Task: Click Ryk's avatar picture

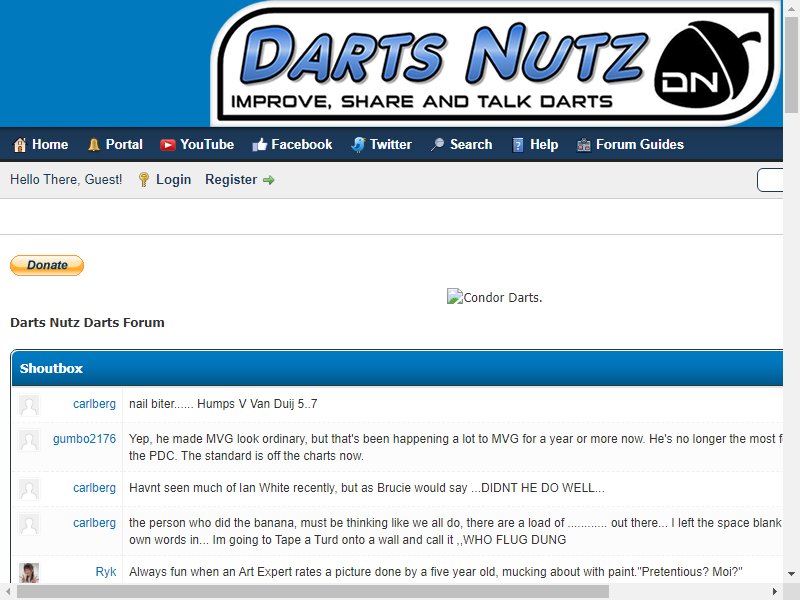Action: (29, 572)
